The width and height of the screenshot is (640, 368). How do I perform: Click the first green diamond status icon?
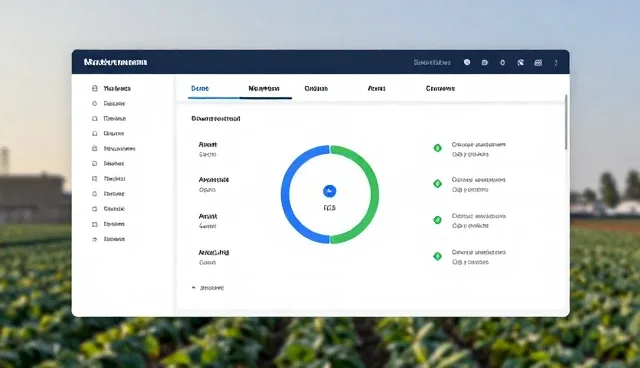click(x=438, y=148)
